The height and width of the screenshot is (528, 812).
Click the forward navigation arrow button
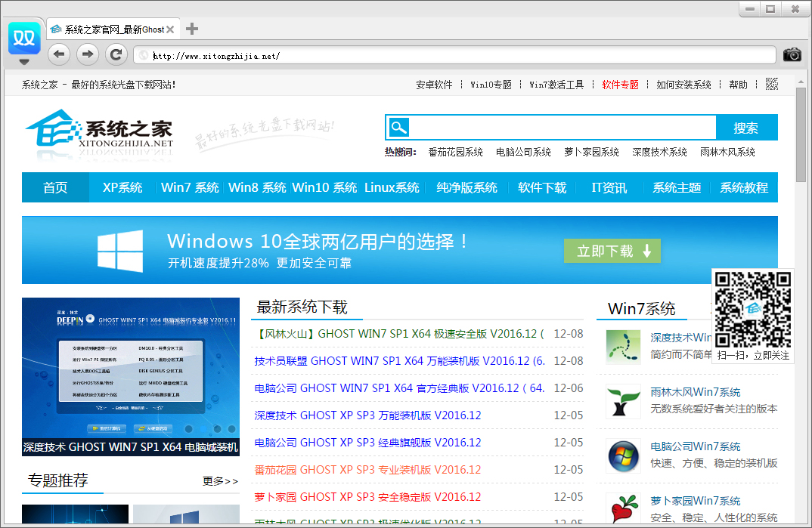point(88,54)
